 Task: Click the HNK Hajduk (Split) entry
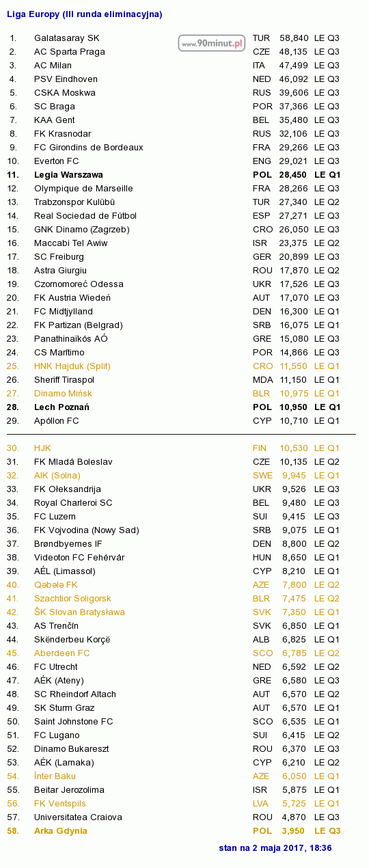tap(72, 366)
